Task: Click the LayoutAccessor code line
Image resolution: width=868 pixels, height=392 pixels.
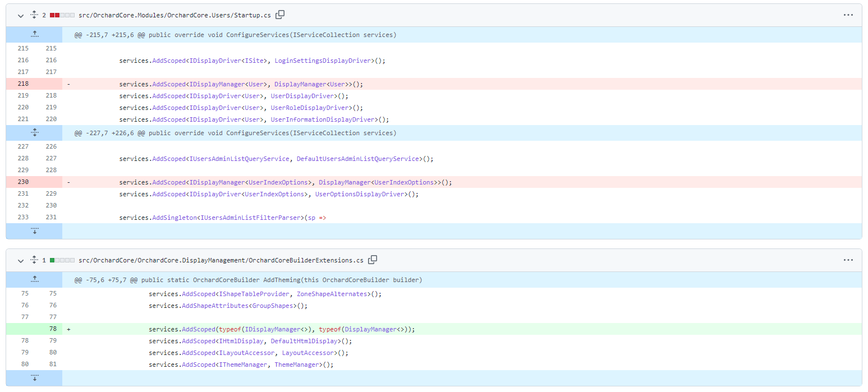Action: click(249, 353)
